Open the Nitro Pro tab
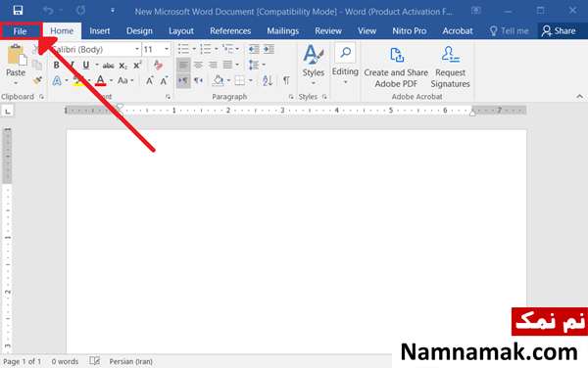This screenshot has width=588, height=368. pyautogui.click(x=409, y=31)
